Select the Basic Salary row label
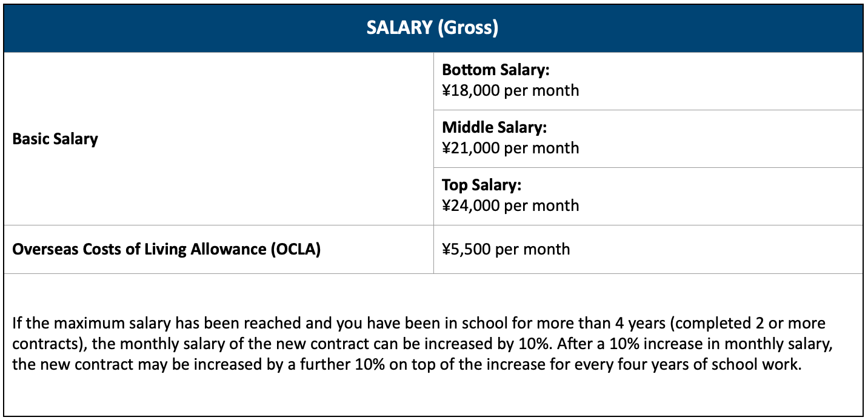 click(55, 139)
